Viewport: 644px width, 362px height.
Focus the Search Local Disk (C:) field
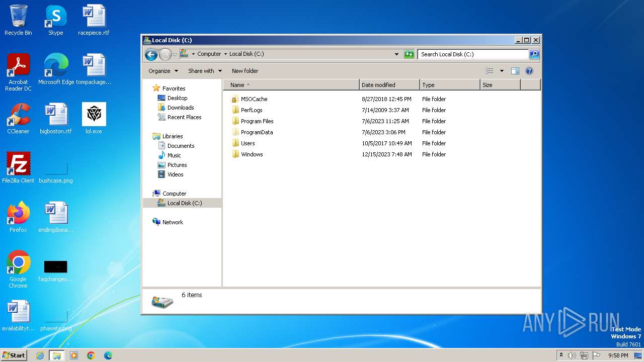coord(473,54)
